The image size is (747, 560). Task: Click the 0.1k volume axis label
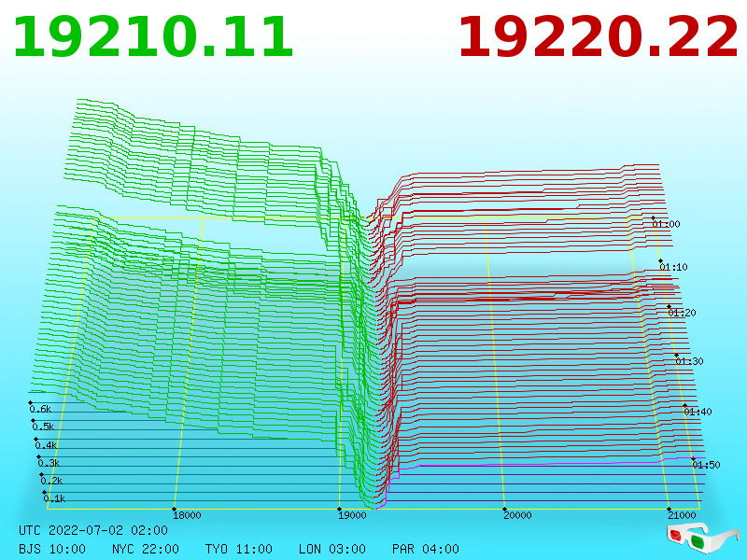click(54, 498)
